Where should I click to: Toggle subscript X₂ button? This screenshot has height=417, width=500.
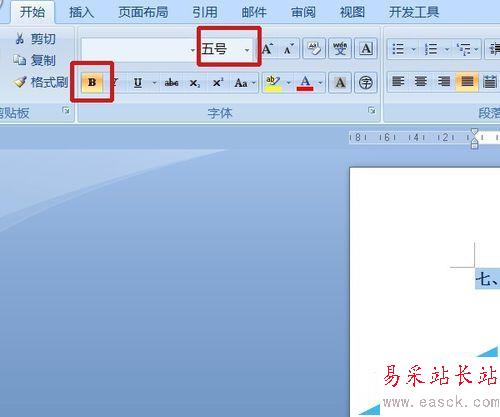(x=195, y=82)
